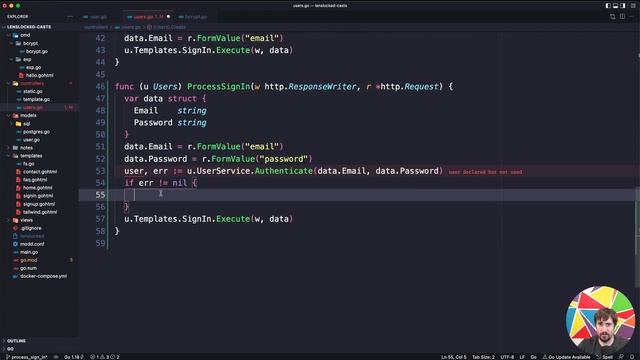Expand the sql folder
640x360 pixels.
[x=26, y=124]
